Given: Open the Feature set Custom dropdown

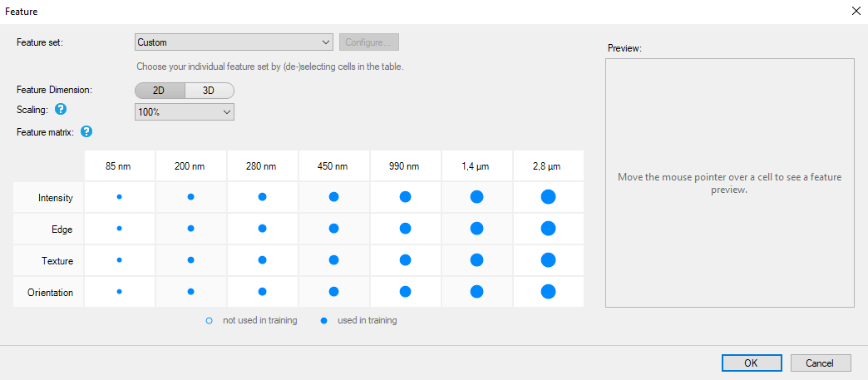Looking at the screenshot, I should pyautogui.click(x=234, y=42).
